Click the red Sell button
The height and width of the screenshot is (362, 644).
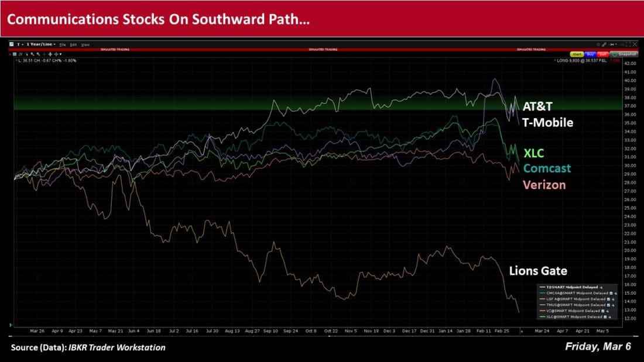coord(603,54)
